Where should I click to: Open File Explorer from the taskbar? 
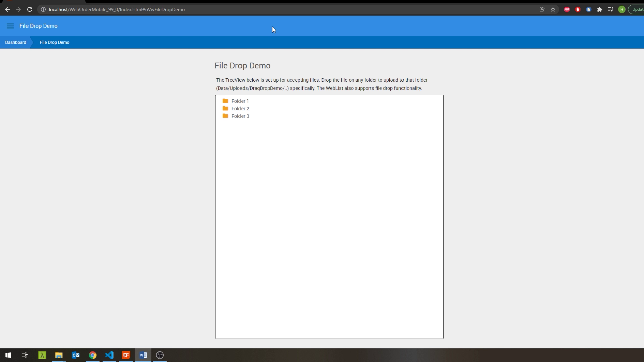pos(59,355)
